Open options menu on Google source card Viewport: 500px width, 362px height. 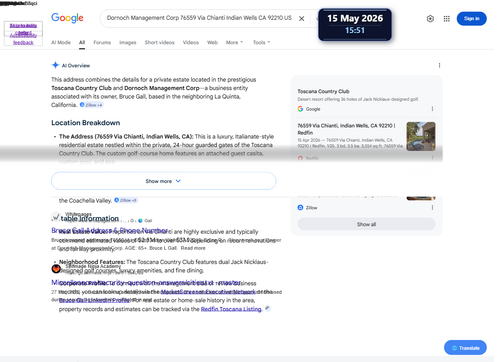[432, 109]
